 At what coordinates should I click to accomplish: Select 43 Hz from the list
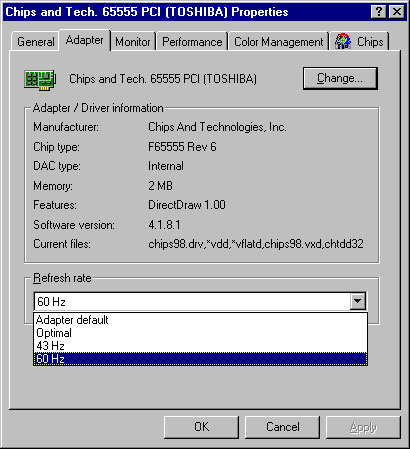[200, 346]
